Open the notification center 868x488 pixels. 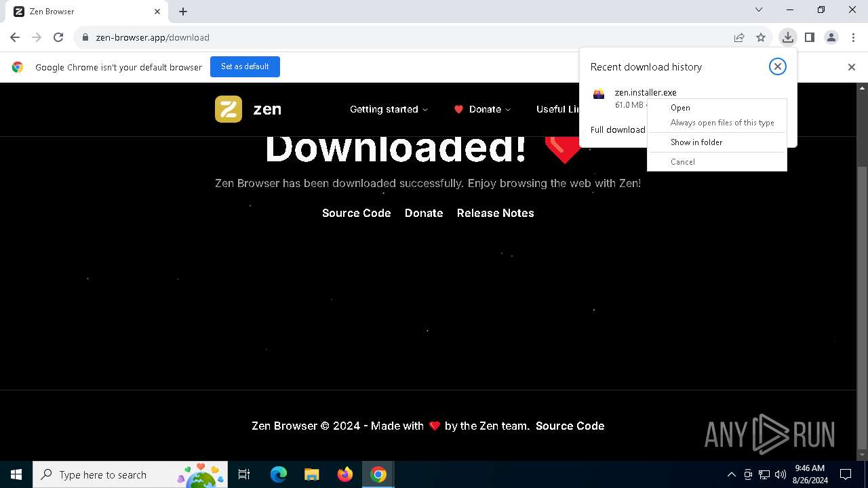pos(846,474)
